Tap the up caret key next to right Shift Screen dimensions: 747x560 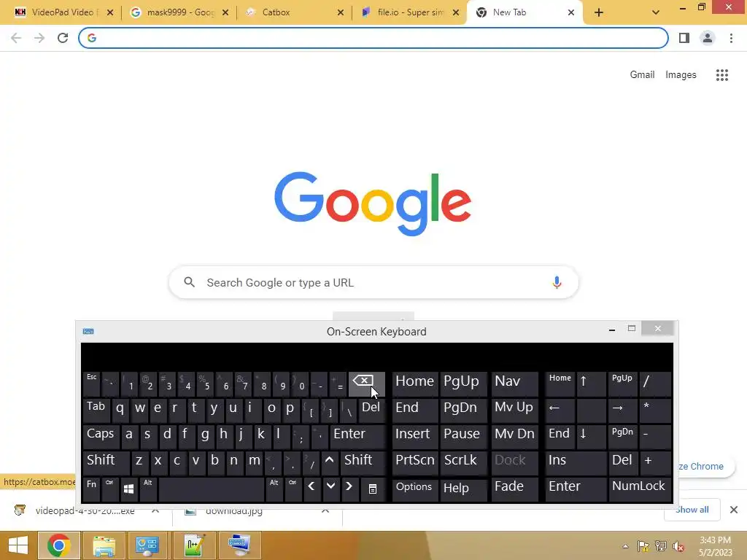(x=329, y=462)
